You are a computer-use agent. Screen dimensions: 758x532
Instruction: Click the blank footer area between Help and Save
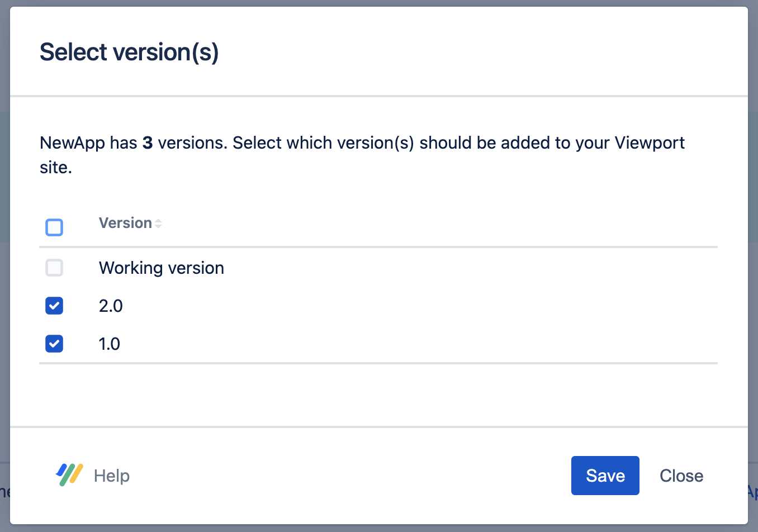pos(347,476)
